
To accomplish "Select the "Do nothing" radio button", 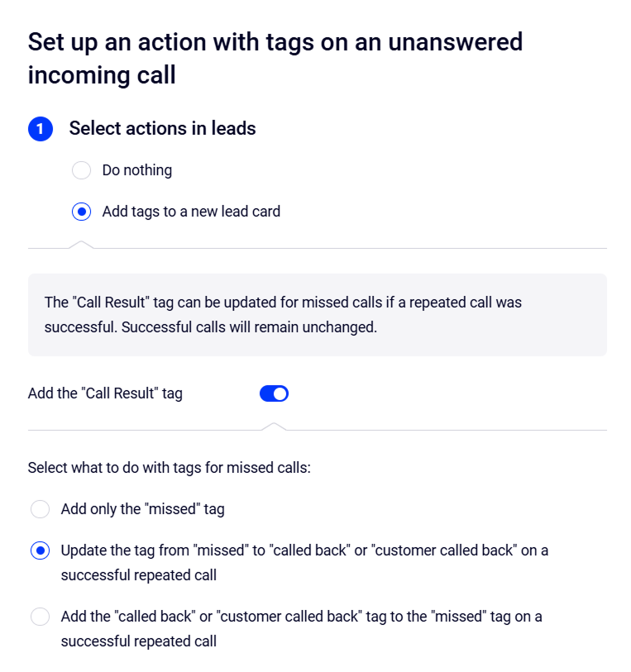I will pos(81,171).
